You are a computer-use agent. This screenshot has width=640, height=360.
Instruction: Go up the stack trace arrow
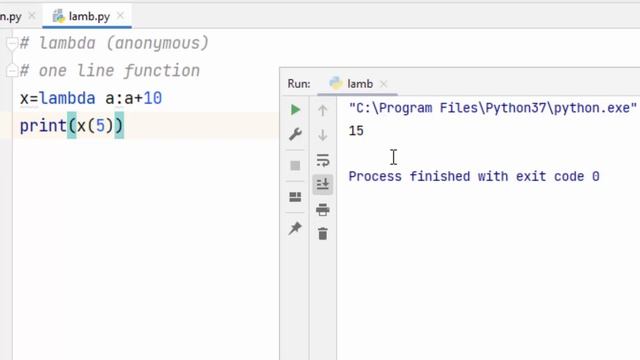[x=322, y=110]
